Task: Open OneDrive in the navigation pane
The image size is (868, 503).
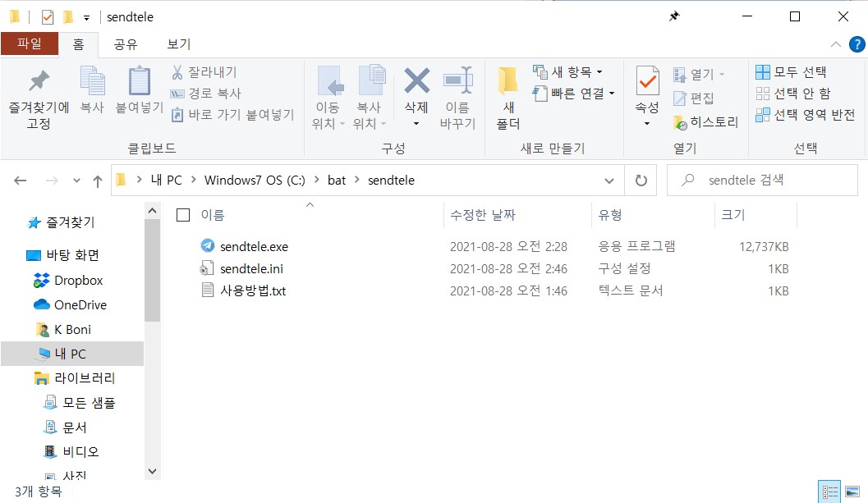Action: click(80, 305)
